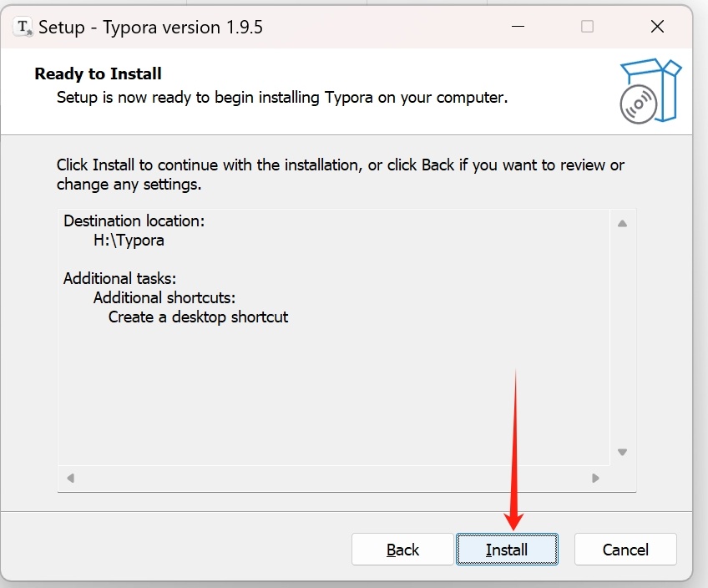The width and height of the screenshot is (708, 588).
Task: Click the maximize icon in the title bar
Action: coord(587,26)
